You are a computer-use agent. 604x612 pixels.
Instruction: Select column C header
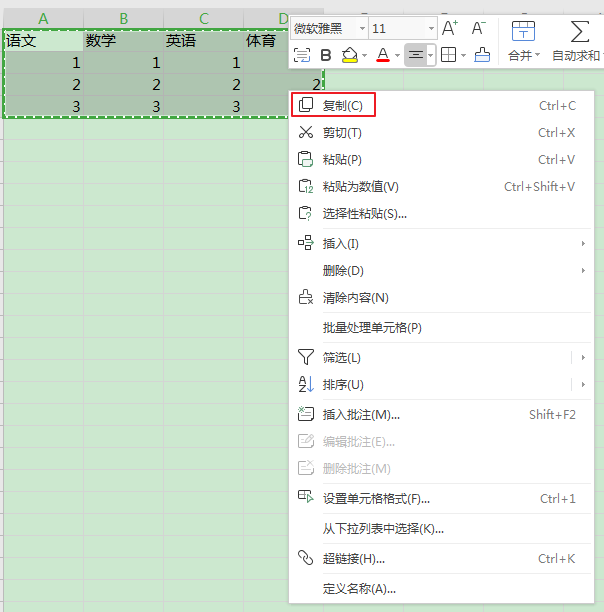click(204, 18)
